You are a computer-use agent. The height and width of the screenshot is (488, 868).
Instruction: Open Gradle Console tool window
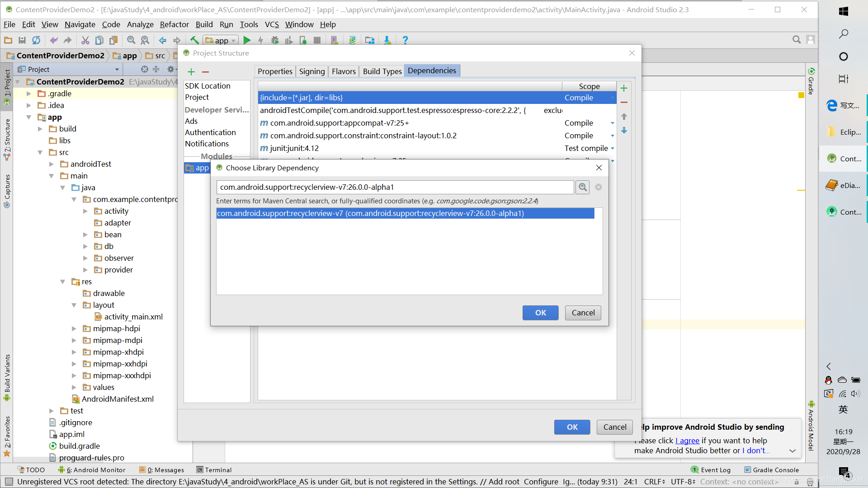(772, 470)
